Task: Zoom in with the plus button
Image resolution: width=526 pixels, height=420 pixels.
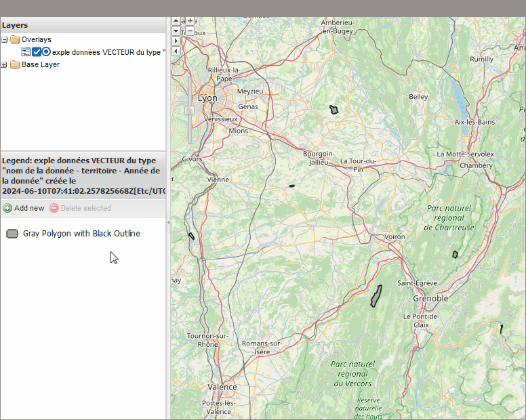Action: [x=190, y=22]
